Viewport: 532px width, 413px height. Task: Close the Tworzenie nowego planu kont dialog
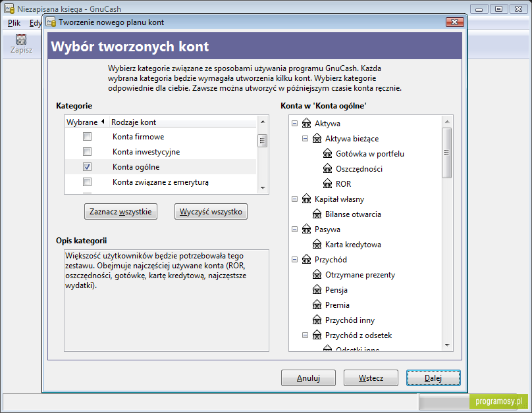coord(455,22)
